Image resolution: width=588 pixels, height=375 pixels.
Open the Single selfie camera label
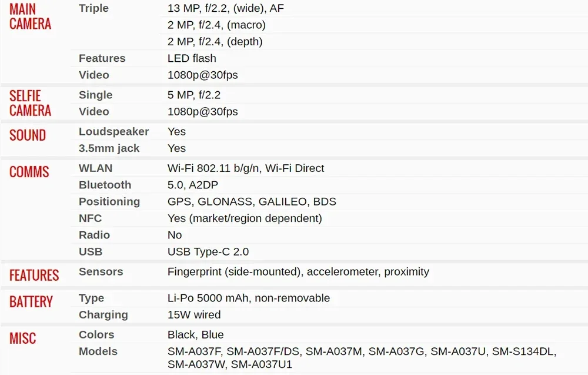[95, 95]
